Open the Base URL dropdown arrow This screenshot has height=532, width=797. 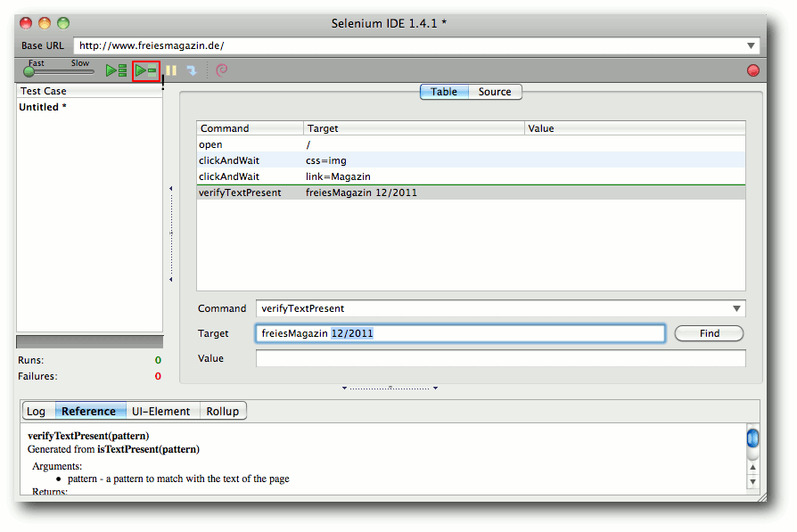pyautogui.click(x=751, y=45)
